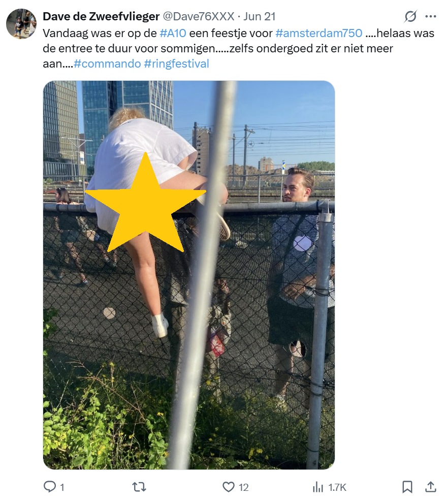Viewport: 448px width, 501px height.
Task: Follow the #amsterdam750 hashtag link
Action: point(319,33)
